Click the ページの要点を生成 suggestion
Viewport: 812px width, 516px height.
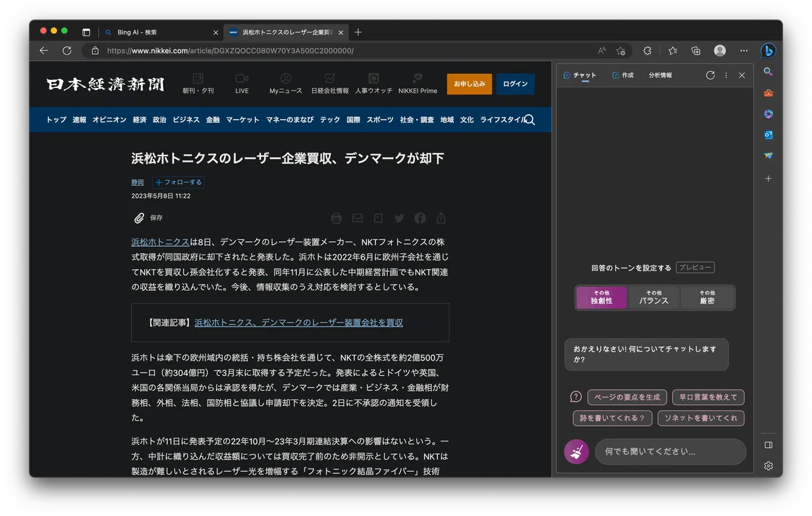tap(627, 397)
